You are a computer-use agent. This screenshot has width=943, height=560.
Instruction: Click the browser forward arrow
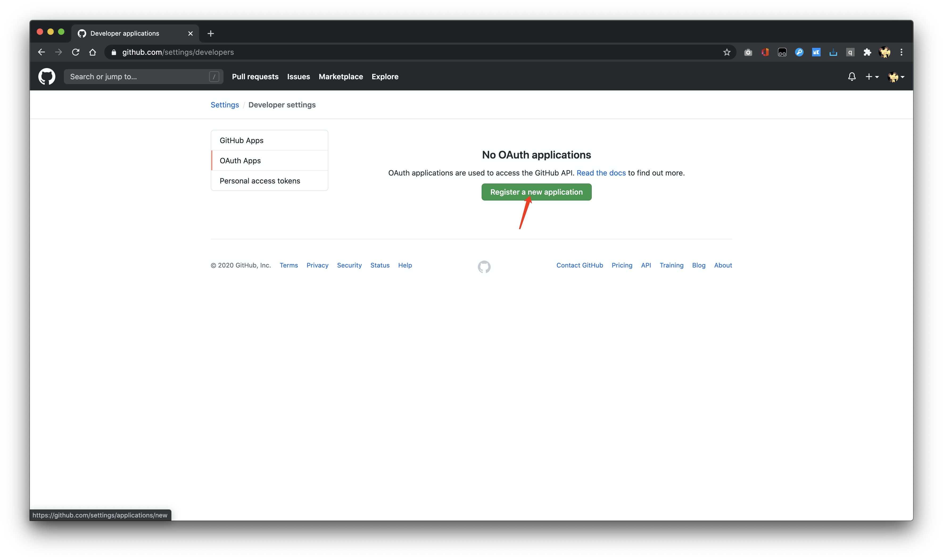click(59, 52)
